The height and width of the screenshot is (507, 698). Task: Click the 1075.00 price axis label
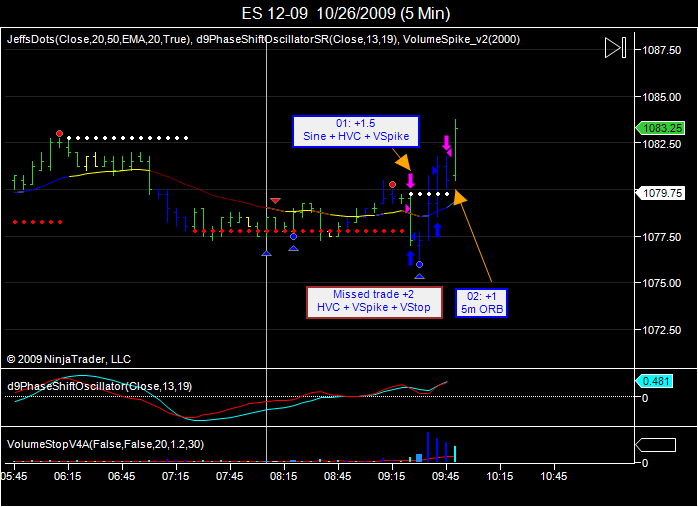(x=661, y=283)
